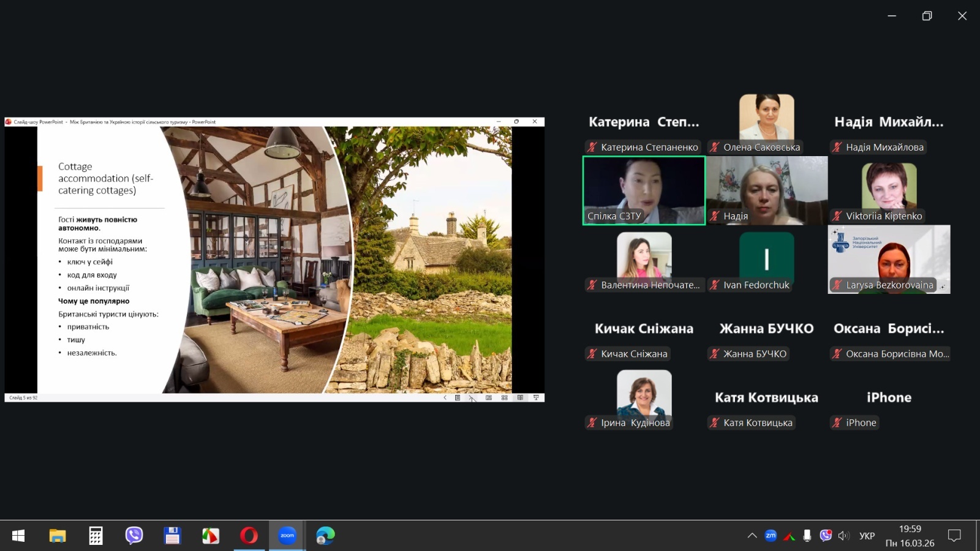Go to the previous slide arrow
This screenshot has width=980, height=551.
tap(445, 398)
